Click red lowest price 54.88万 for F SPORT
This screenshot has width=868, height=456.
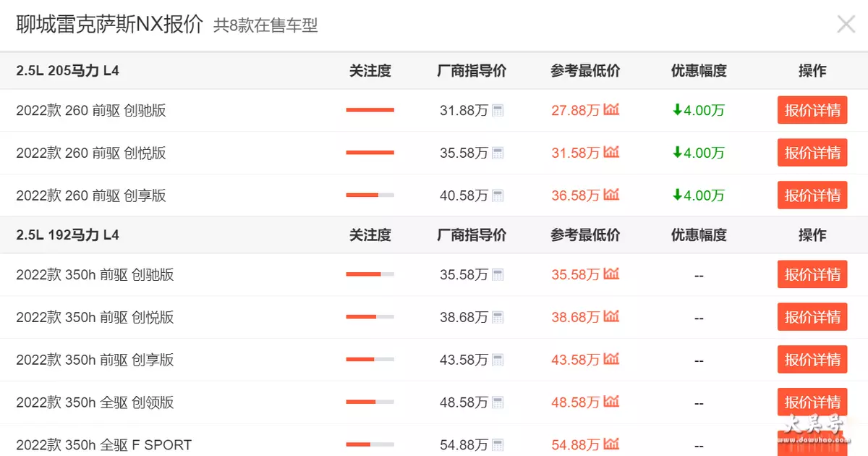click(x=576, y=446)
